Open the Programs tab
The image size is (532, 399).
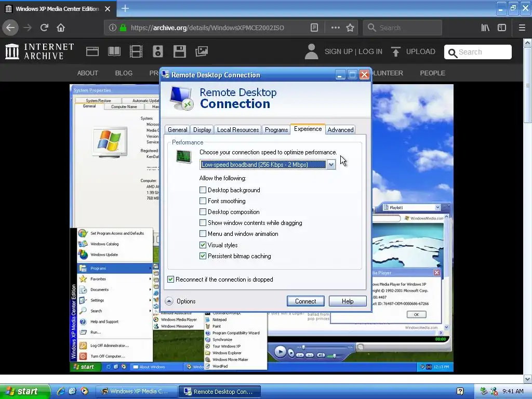tap(276, 129)
